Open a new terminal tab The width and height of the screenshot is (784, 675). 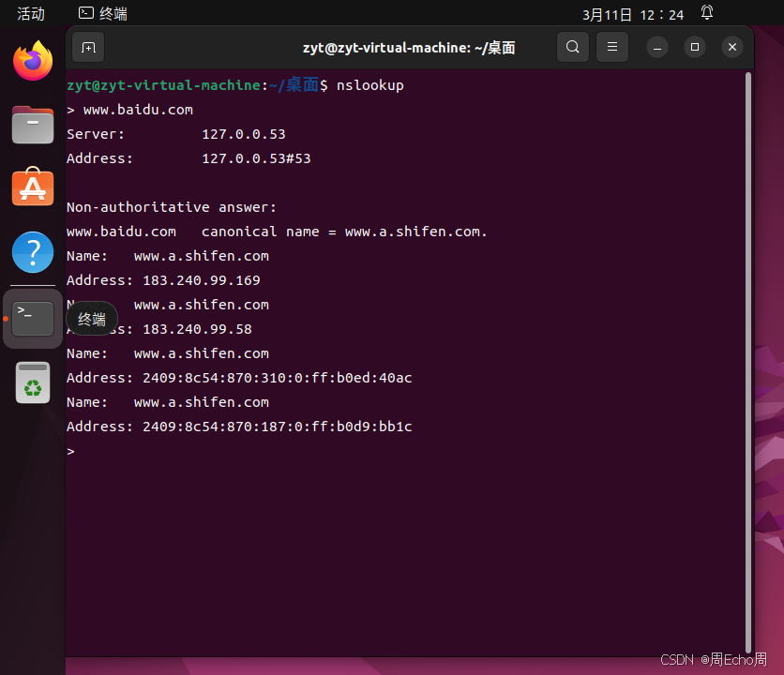[88, 48]
